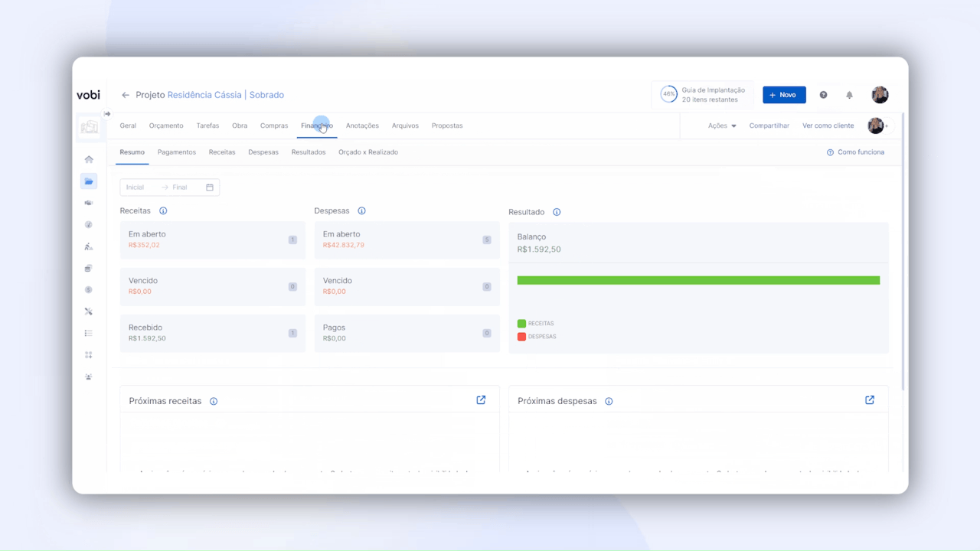The width and height of the screenshot is (980, 551).
Task: Switch to the Orçamento tab
Action: coord(166,126)
